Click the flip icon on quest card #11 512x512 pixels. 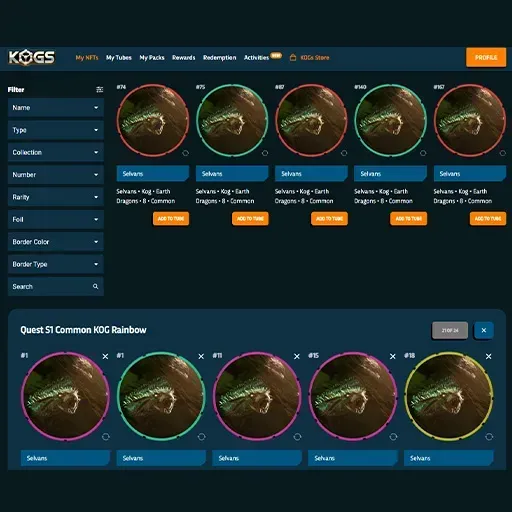pos(297,437)
